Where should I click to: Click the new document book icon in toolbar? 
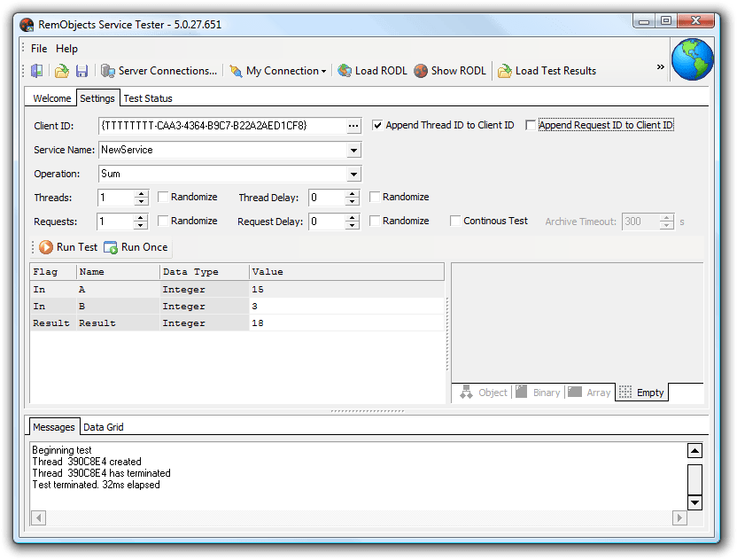[x=36, y=71]
